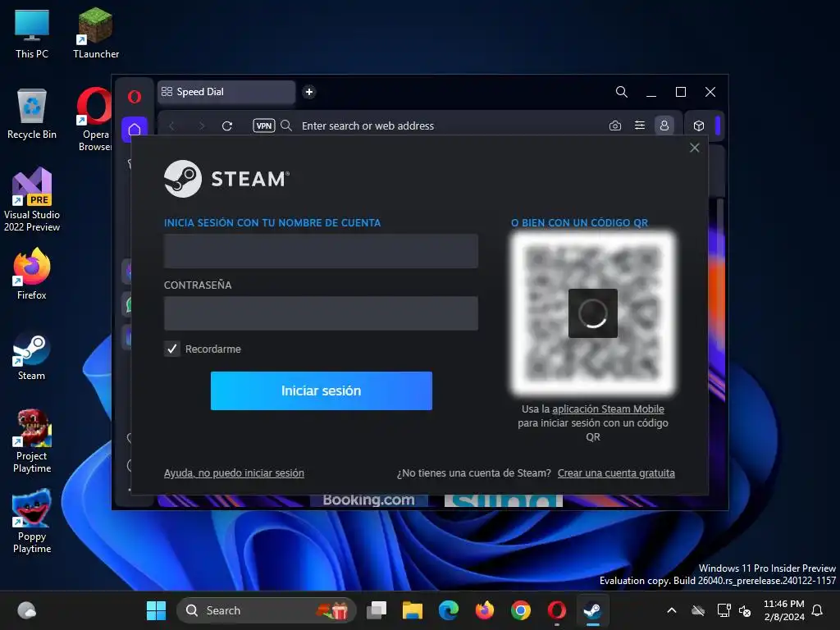840x630 pixels.
Task: Click Opera snapshot camera icon
Action: click(x=615, y=126)
